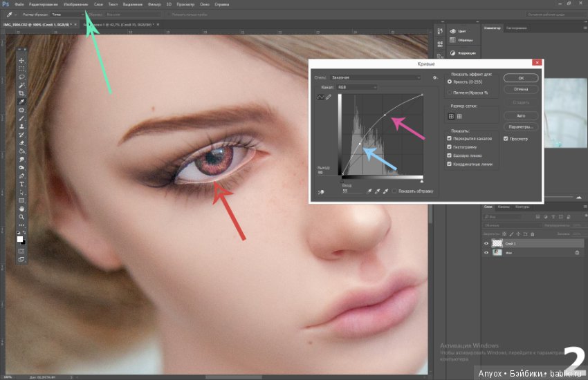The width and height of the screenshot is (588, 380).
Task: Click the foreground color swatch in toolbox
Action: (x=20, y=239)
